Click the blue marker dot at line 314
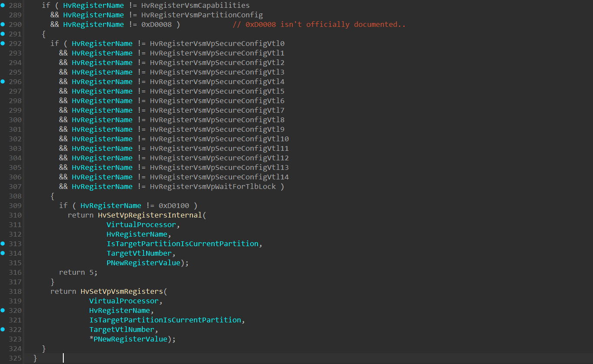 pyautogui.click(x=3, y=253)
